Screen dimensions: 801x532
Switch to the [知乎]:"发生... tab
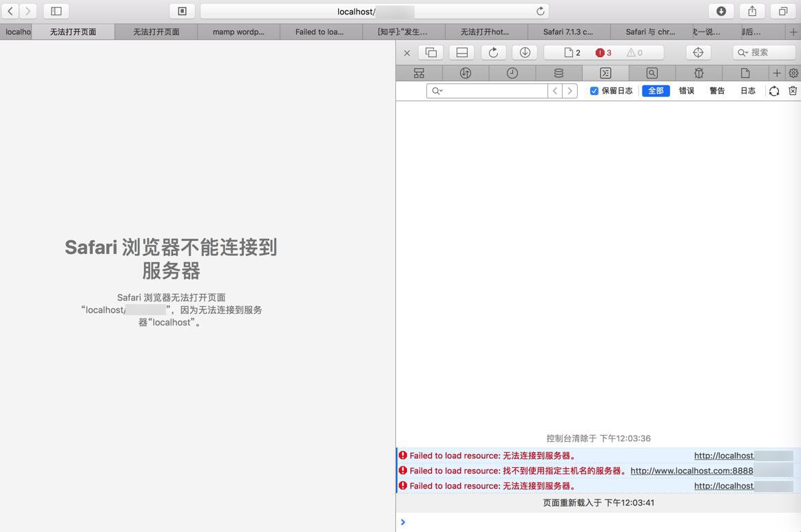[x=402, y=32]
